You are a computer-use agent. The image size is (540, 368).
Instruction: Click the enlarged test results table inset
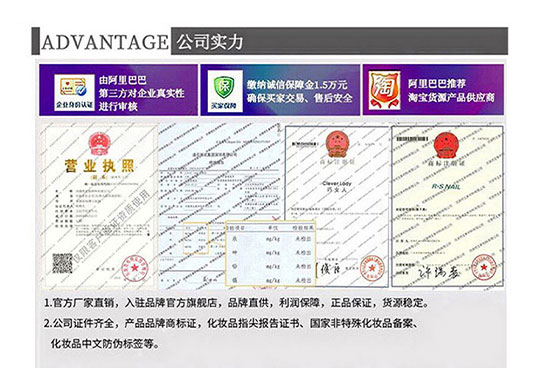click(270, 253)
